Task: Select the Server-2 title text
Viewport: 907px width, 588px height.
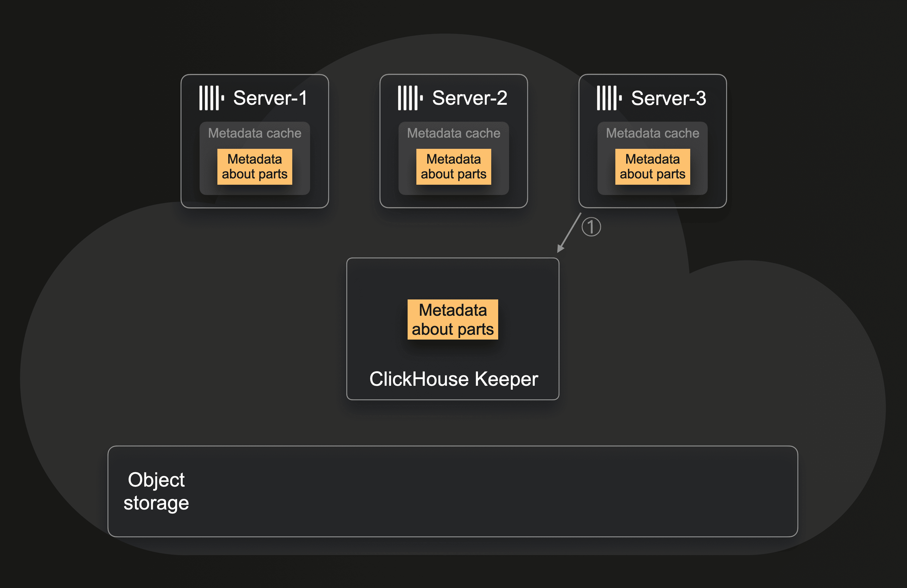Action: pyautogui.click(x=470, y=98)
